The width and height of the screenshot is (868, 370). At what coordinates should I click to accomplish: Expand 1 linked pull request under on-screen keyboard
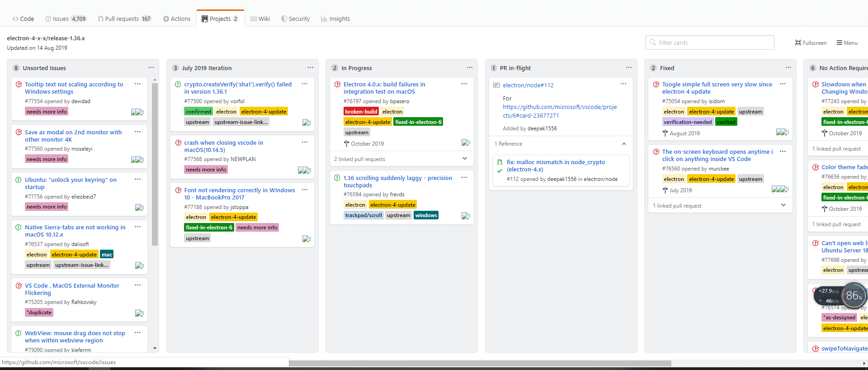point(783,205)
